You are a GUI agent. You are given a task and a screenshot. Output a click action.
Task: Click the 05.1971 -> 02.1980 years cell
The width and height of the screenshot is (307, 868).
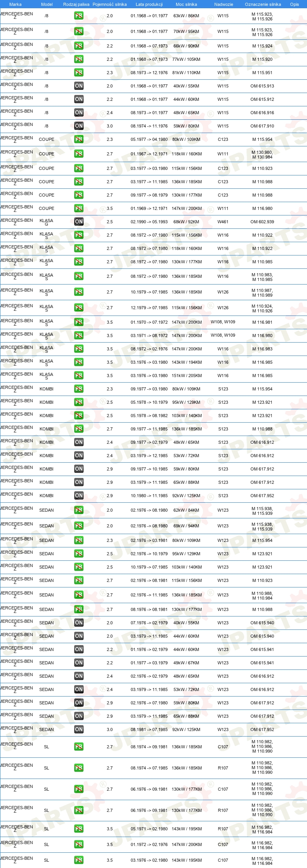(149, 829)
